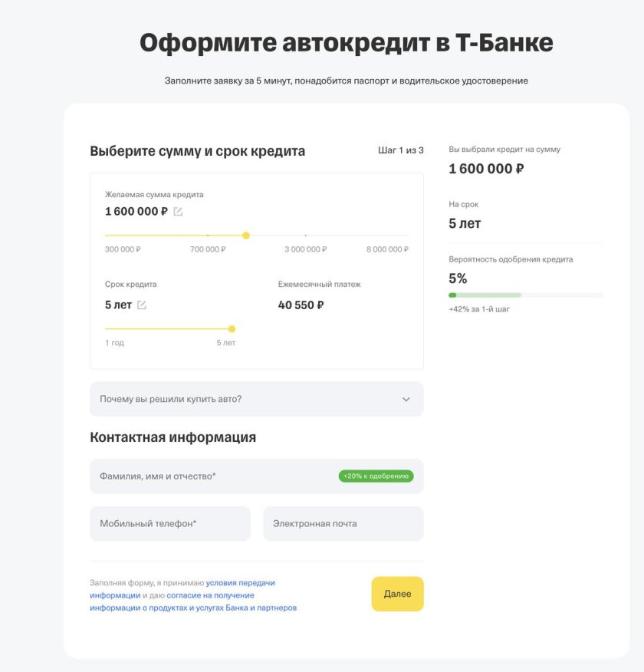644x672 pixels.
Task: Open the "условия передачи информации" link
Action: coord(240,583)
